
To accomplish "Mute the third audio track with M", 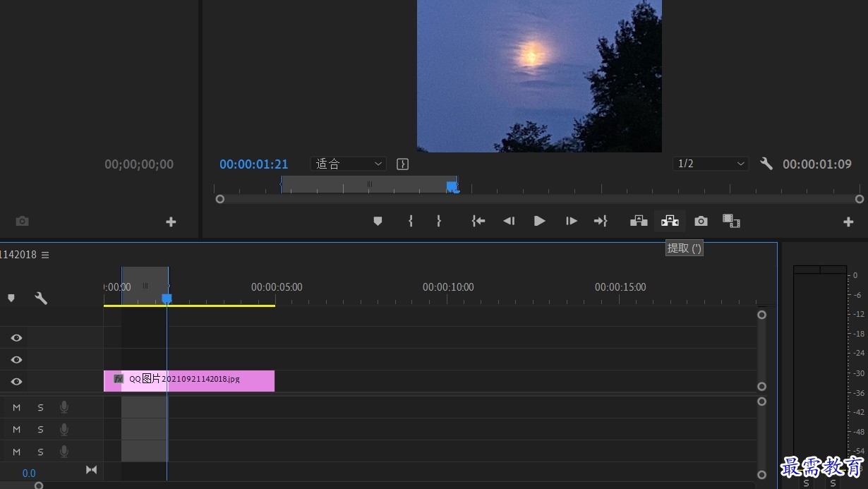I will point(16,452).
